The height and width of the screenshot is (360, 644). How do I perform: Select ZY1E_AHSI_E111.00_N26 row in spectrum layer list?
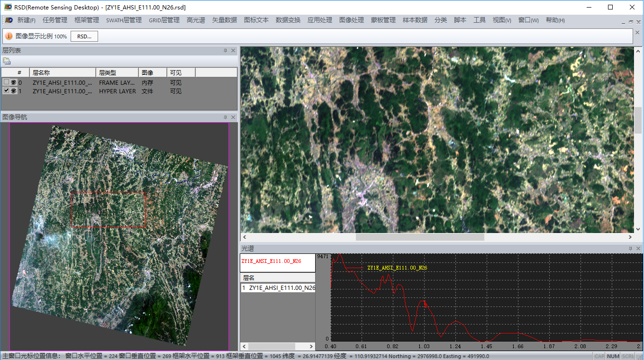[x=278, y=288]
